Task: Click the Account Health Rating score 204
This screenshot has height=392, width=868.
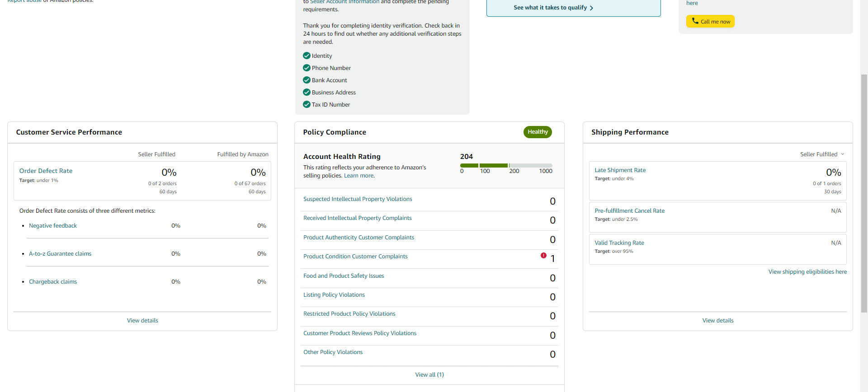Action: (x=467, y=156)
